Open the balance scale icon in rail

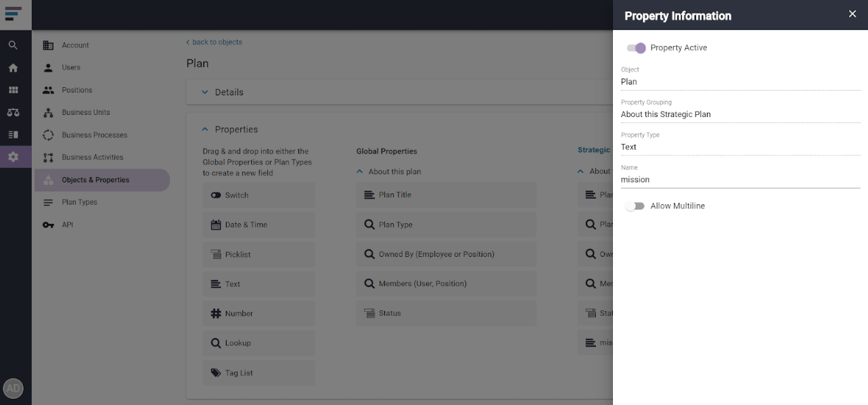(x=13, y=112)
